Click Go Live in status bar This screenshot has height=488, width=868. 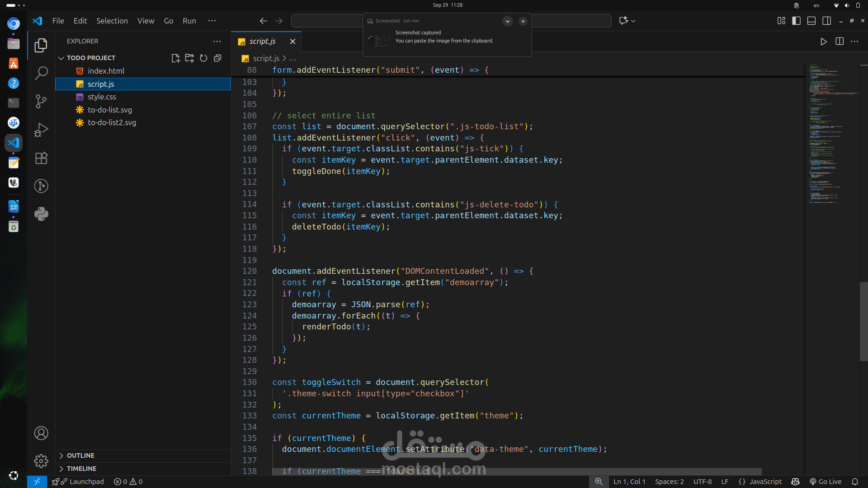pyautogui.click(x=826, y=482)
